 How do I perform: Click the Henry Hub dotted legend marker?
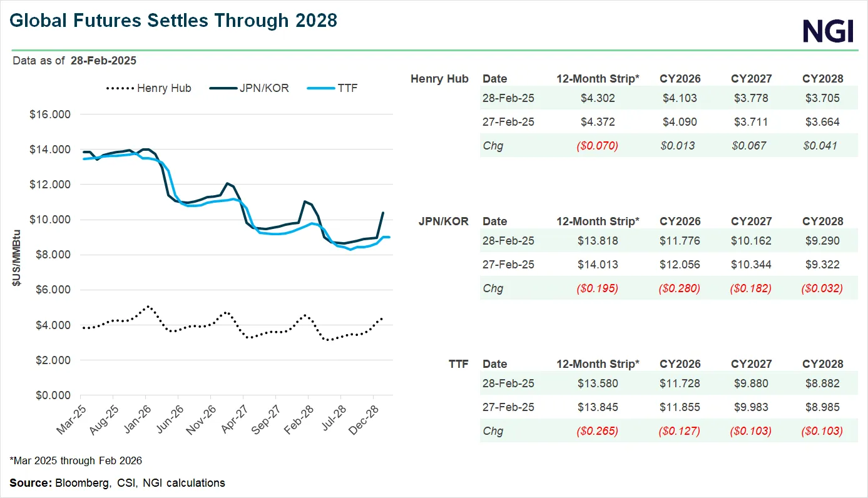pos(121,88)
